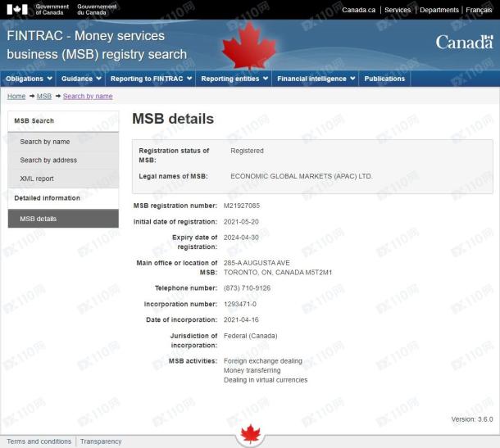
Task: Click the MSB details page heading
Action: [173, 119]
